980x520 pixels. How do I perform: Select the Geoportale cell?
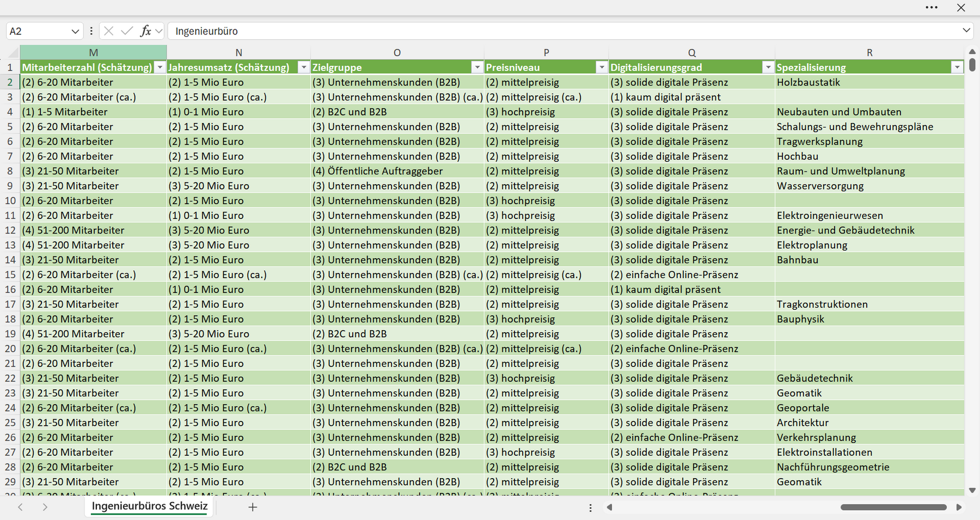point(869,407)
